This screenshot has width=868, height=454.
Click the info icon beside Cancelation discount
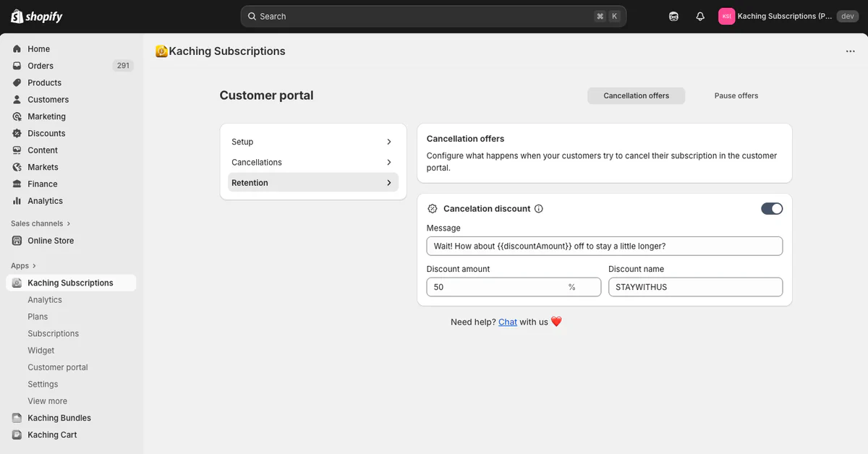coord(538,208)
